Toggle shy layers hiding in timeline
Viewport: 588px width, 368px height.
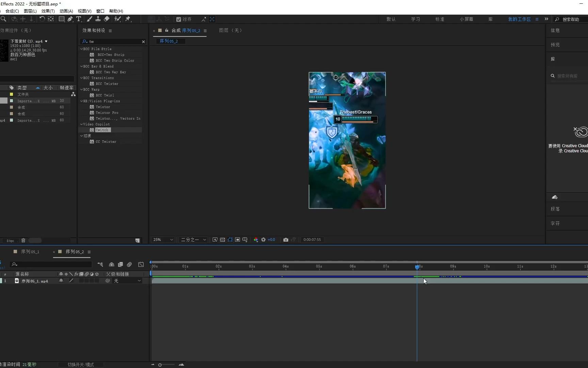(x=111, y=264)
